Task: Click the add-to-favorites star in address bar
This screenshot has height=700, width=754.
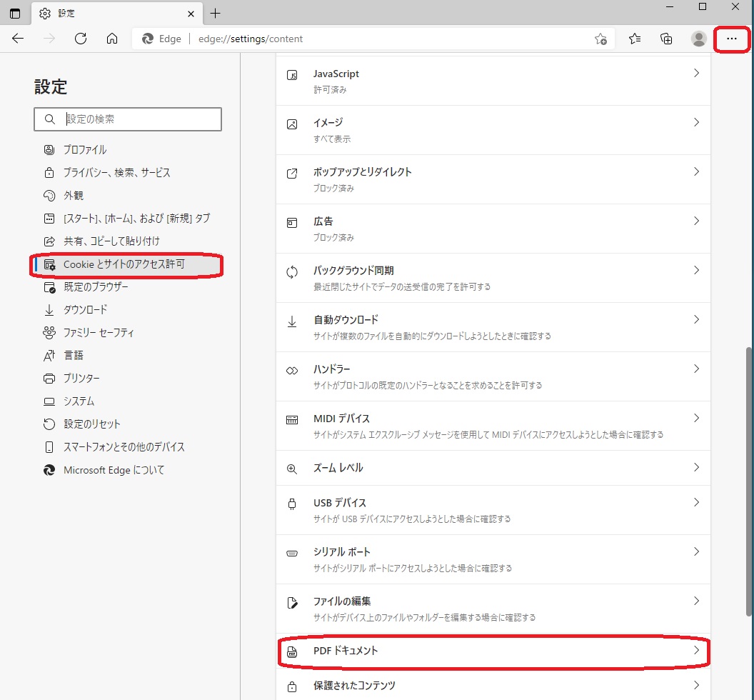Action: point(601,40)
